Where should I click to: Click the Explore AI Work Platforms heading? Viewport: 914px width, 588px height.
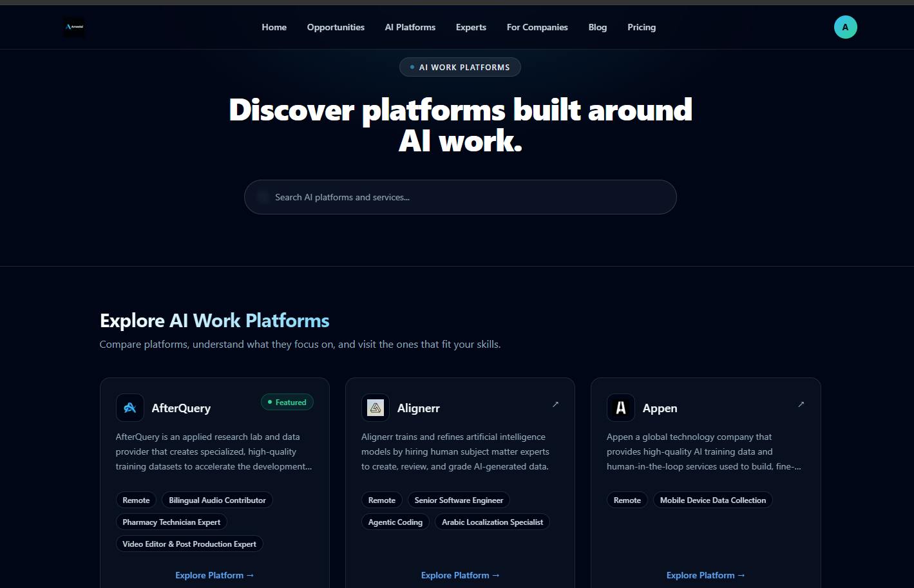(214, 321)
